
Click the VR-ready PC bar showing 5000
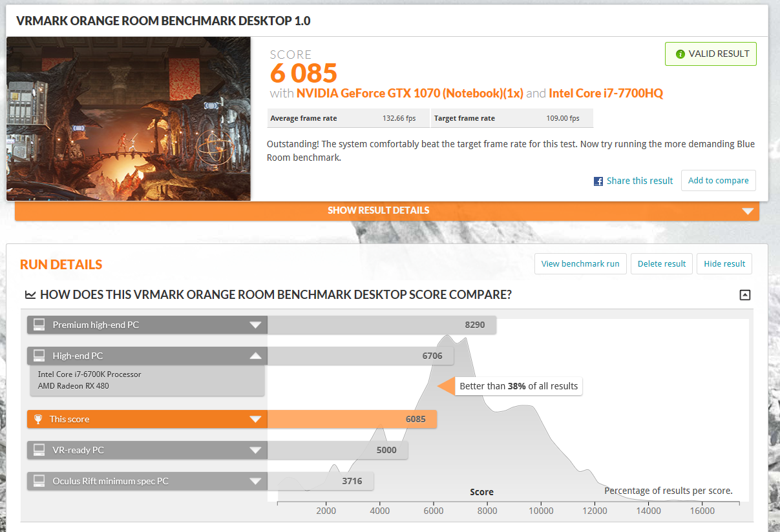[338, 450]
